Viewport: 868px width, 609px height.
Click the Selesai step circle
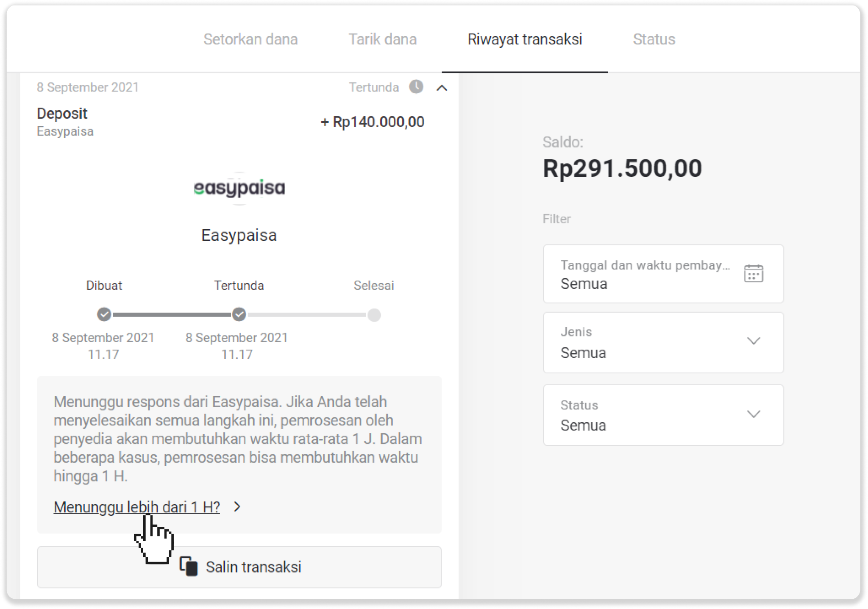coord(374,315)
